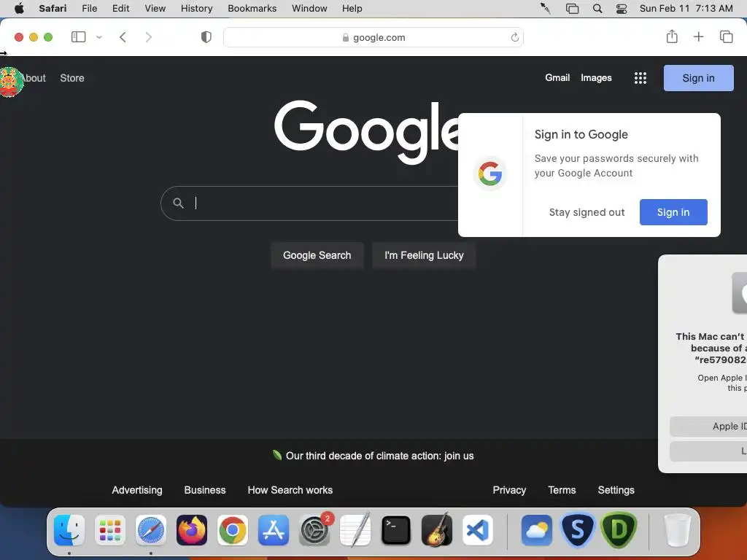The width and height of the screenshot is (747, 560).
Task: Click the Stage Manager windows icon in menu bar
Action: coord(572,9)
